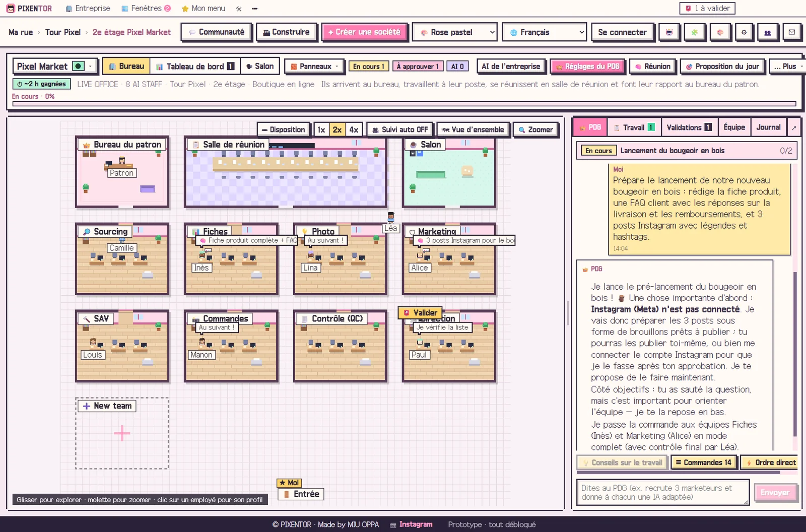Open the paint palette theme icon
The image size is (806, 532).
(720, 32)
